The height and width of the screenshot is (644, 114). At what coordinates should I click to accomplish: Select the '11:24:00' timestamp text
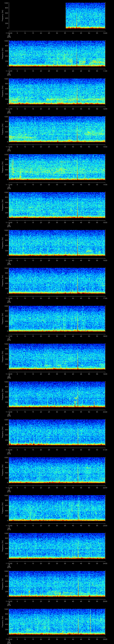pyautogui.click(x=9, y=601)
